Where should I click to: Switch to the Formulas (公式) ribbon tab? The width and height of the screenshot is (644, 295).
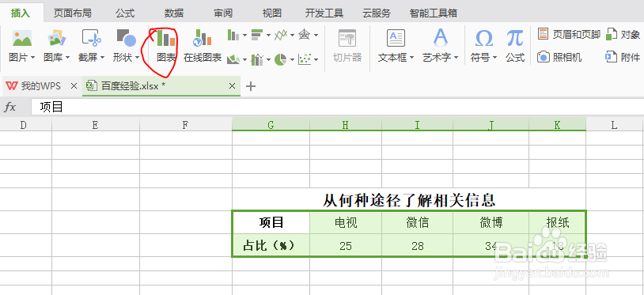125,13
